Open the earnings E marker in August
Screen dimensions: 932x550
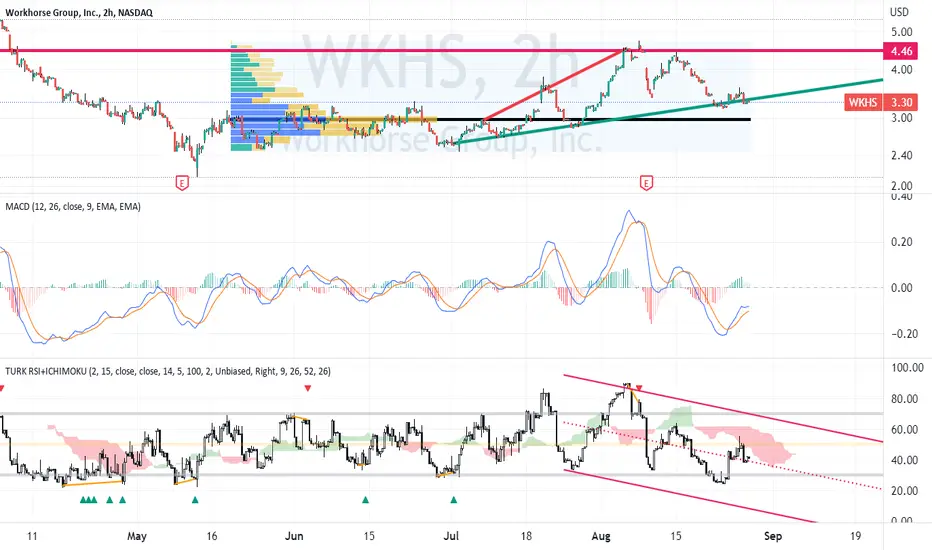646,183
